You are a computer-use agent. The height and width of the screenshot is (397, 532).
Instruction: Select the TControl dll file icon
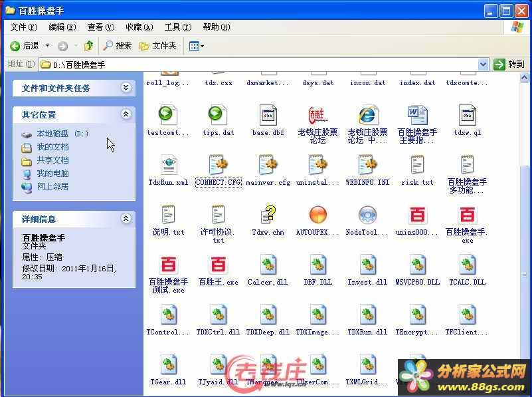pyautogui.click(x=168, y=315)
